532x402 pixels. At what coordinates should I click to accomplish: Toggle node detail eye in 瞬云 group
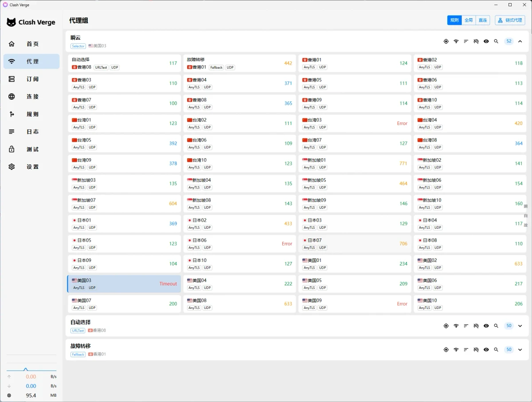coord(486,41)
